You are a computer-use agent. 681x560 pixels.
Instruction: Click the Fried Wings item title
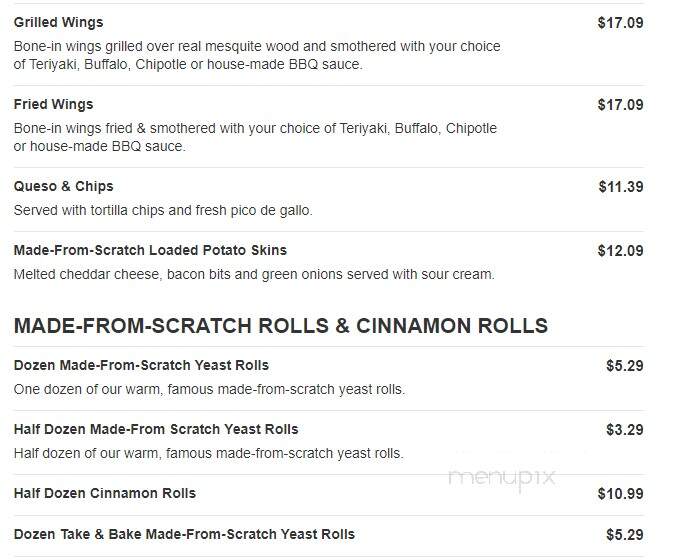53,104
